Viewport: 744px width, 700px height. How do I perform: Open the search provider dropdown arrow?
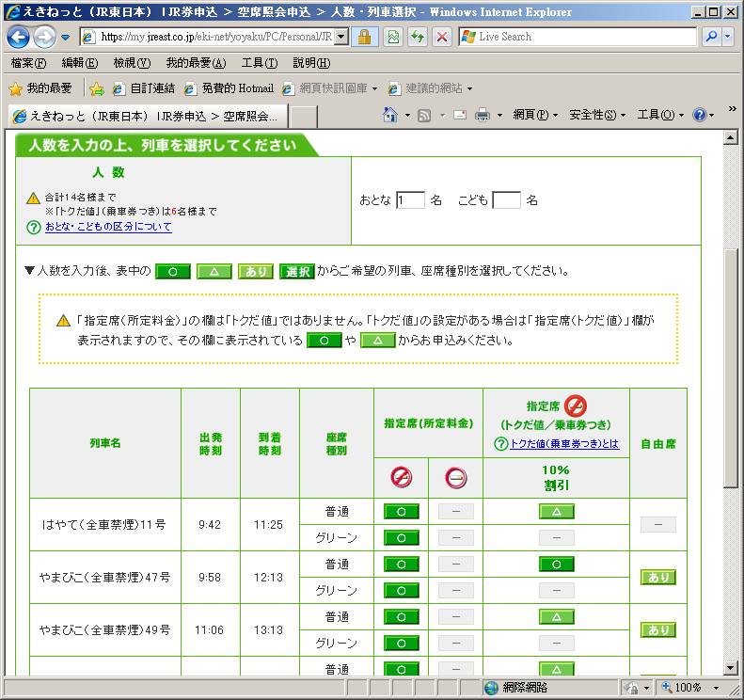point(728,37)
